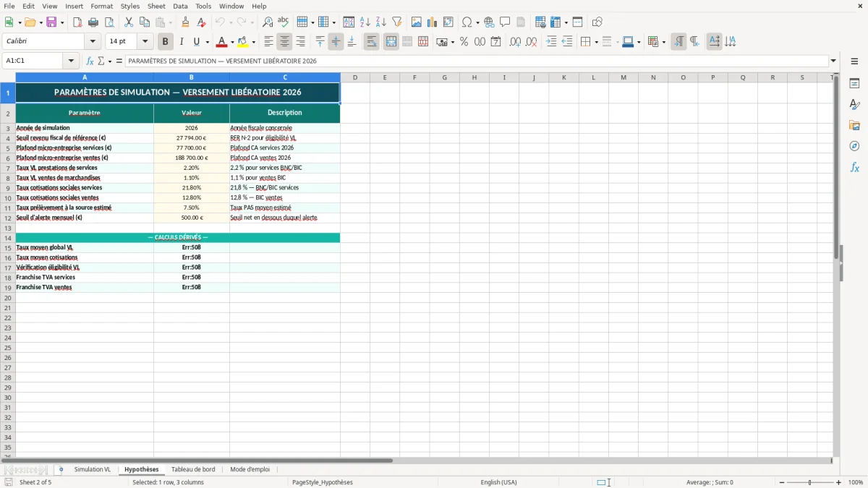Click zoom out minus button

tap(782, 482)
